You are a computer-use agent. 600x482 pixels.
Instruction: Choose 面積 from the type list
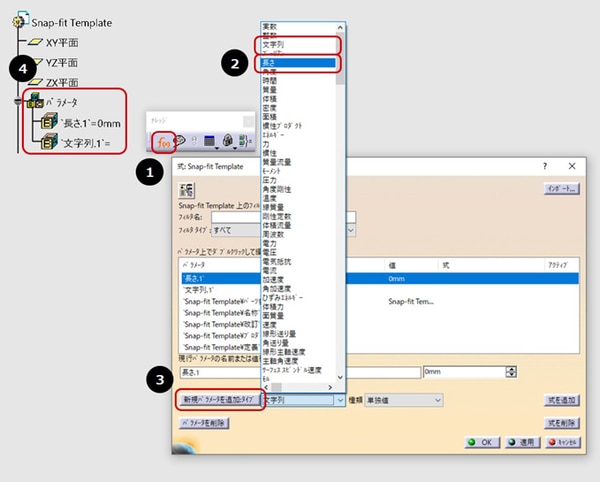269,117
